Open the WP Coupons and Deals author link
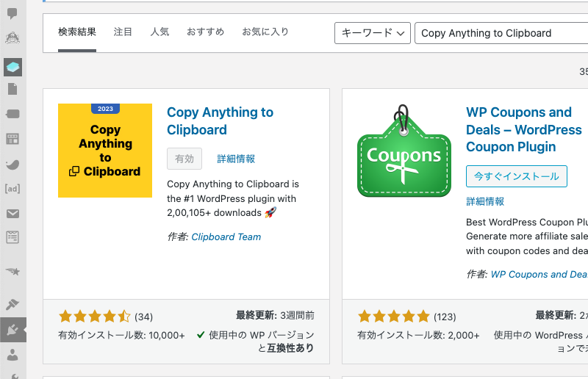This screenshot has height=379, width=588. [x=539, y=275]
